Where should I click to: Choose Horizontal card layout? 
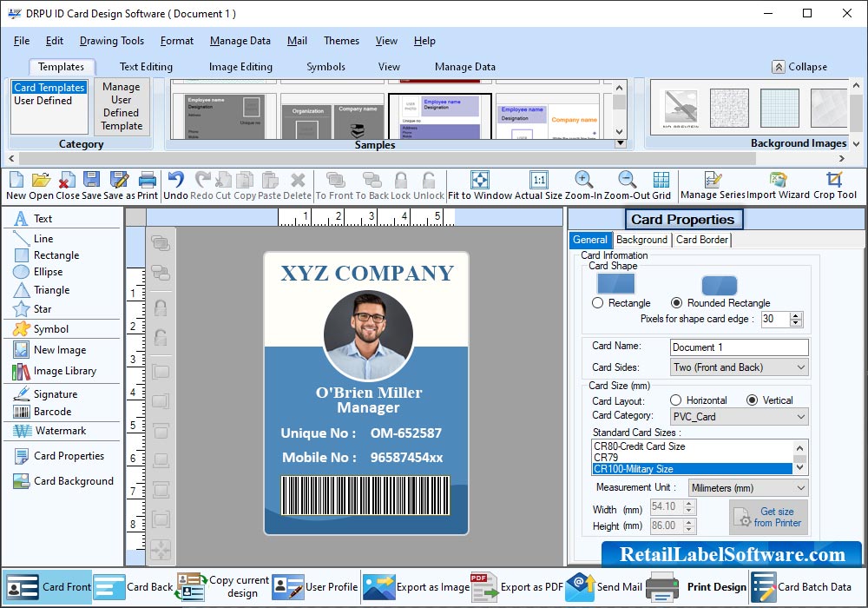675,400
